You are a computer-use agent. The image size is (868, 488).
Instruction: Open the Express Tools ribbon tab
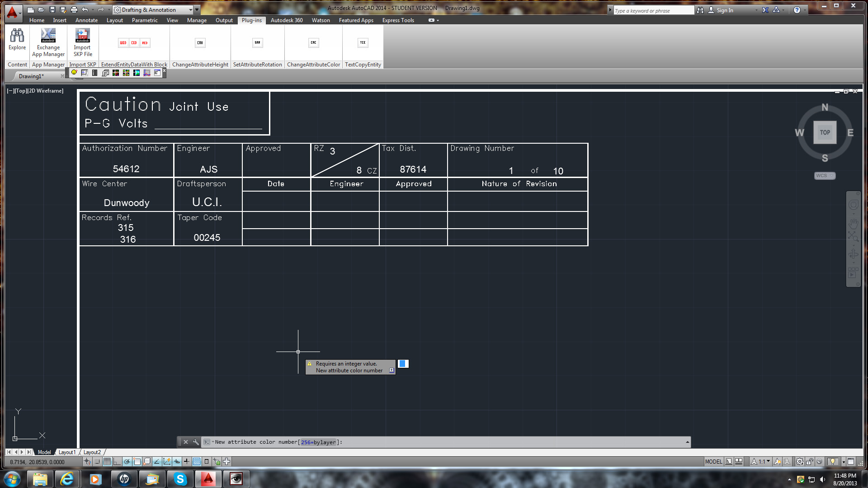pos(398,20)
